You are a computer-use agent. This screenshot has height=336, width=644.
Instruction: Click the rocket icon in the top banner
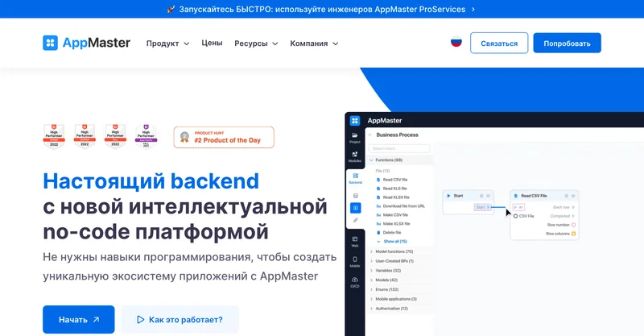click(171, 9)
